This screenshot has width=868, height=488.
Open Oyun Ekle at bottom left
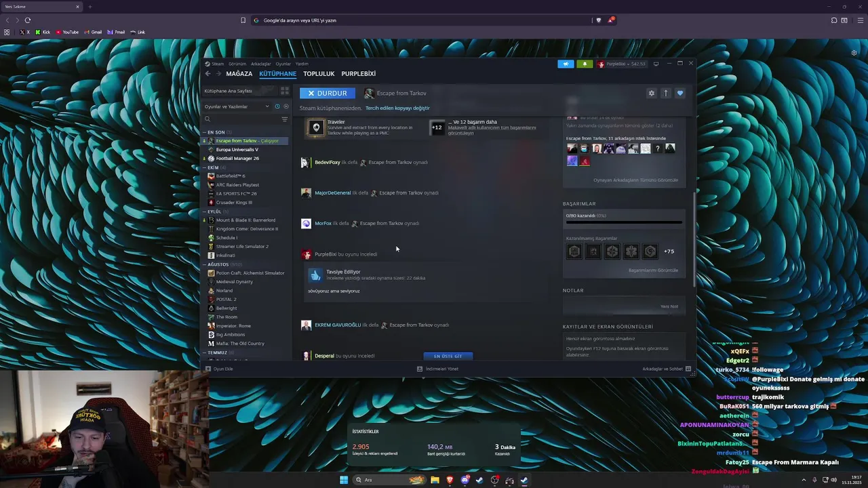pyautogui.click(x=219, y=369)
